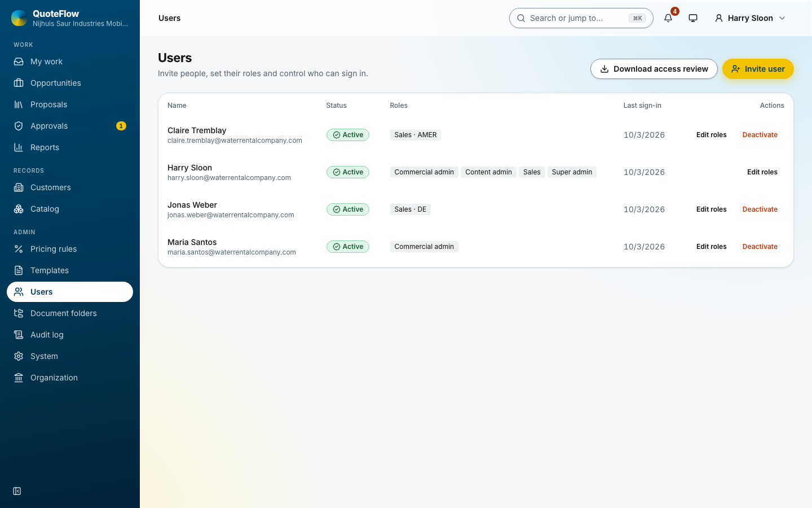Click the My work inbox icon
This screenshot has width=812, height=508.
pos(19,62)
